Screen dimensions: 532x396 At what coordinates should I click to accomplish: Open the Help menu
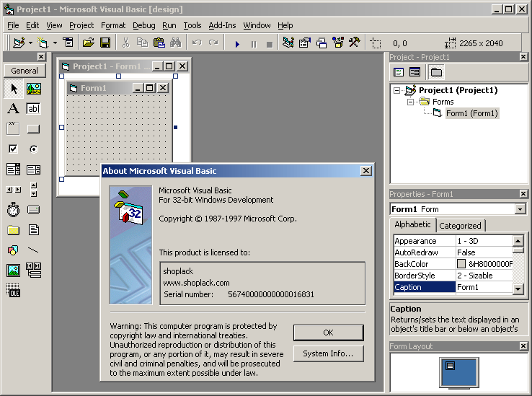(x=285, y=25)
